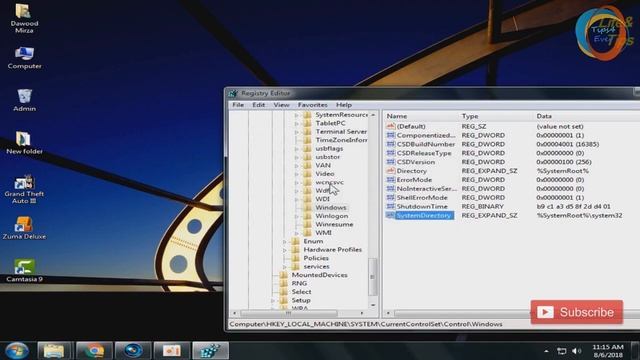
Task: Open the Edit menu
Action: (258, 105)
